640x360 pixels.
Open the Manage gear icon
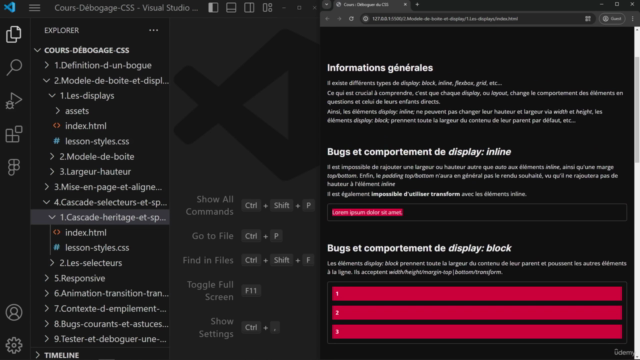click(13, 345)
